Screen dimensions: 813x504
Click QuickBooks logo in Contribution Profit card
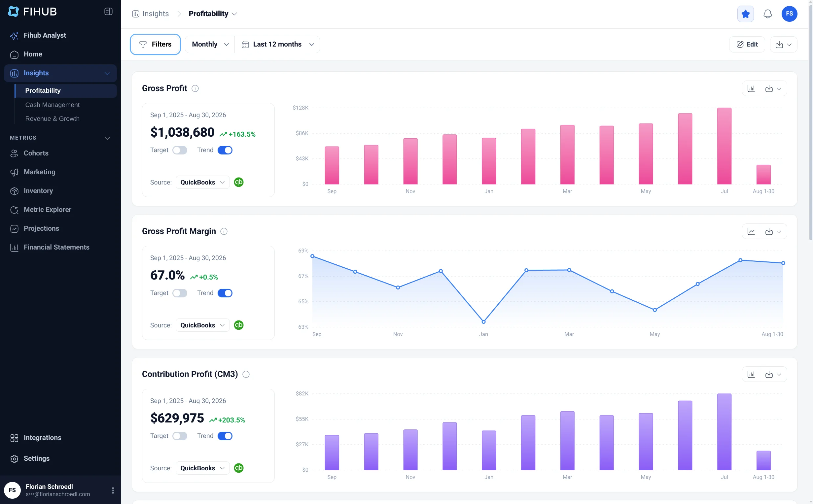tap(239, 468)
